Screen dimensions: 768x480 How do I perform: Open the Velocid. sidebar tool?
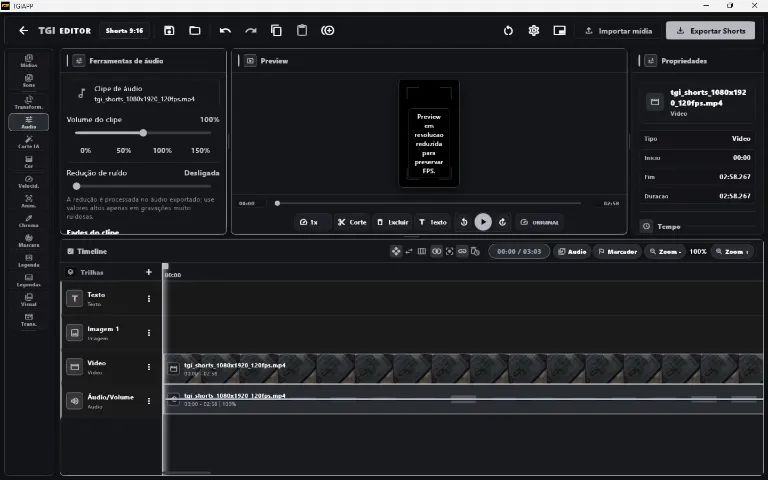pos(28,182)
